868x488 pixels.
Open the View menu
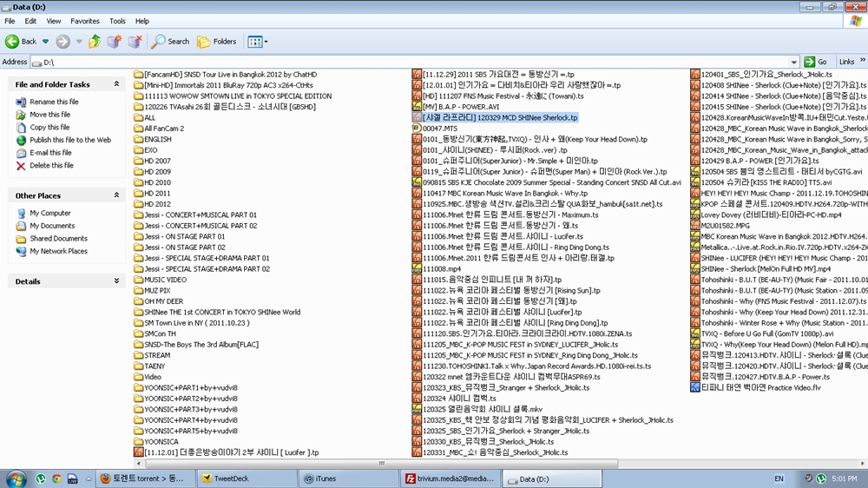[x=54, y=21]
